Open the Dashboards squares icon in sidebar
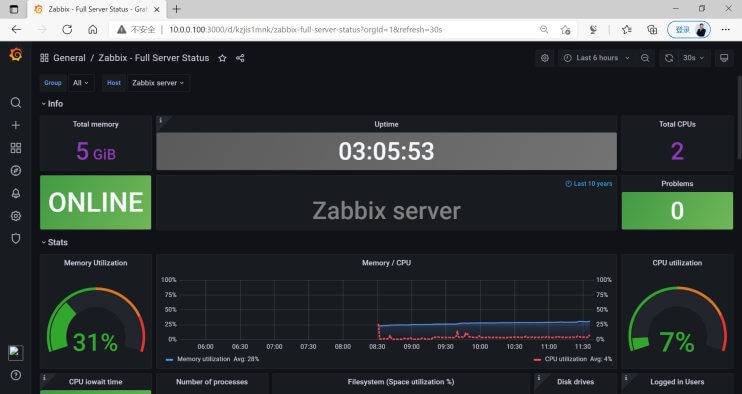Screen dimensions: 742x394 click(16, 148)
